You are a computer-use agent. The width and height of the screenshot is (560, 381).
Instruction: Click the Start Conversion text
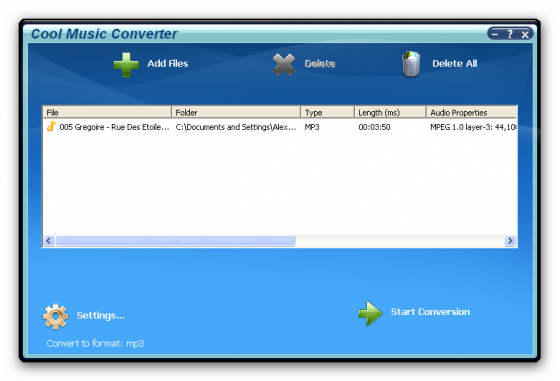(430, 312)
